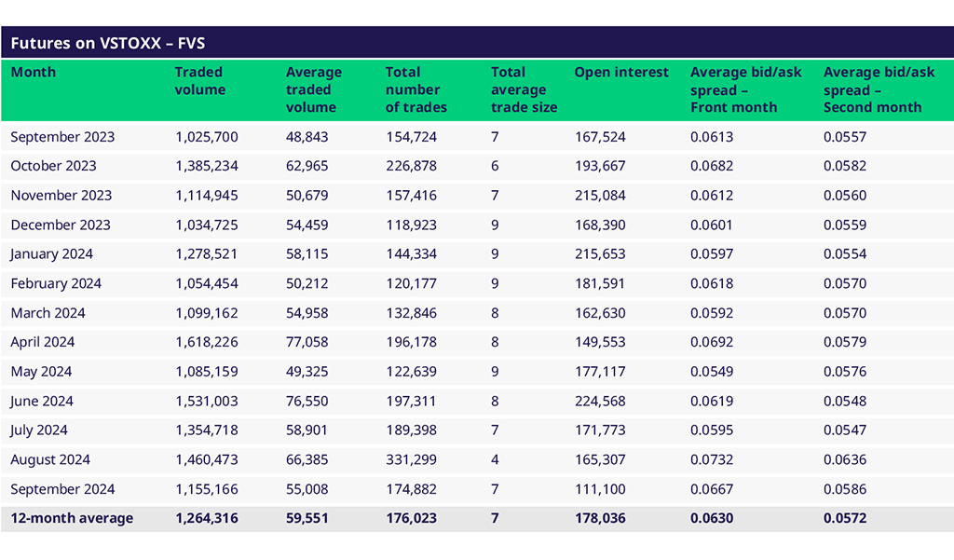
Task: Click the 'August 2024' row label
Action: point(50,459)
